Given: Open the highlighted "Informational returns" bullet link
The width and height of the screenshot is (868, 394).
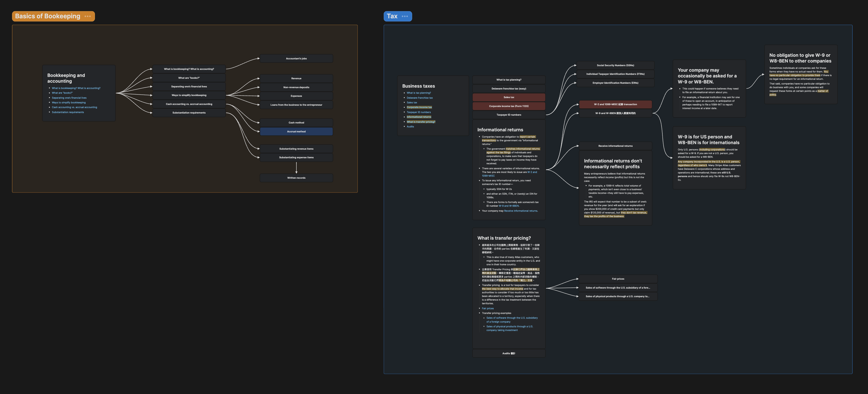Looking at the screenshot, I should pyautogui.click(x=419, y=117).
